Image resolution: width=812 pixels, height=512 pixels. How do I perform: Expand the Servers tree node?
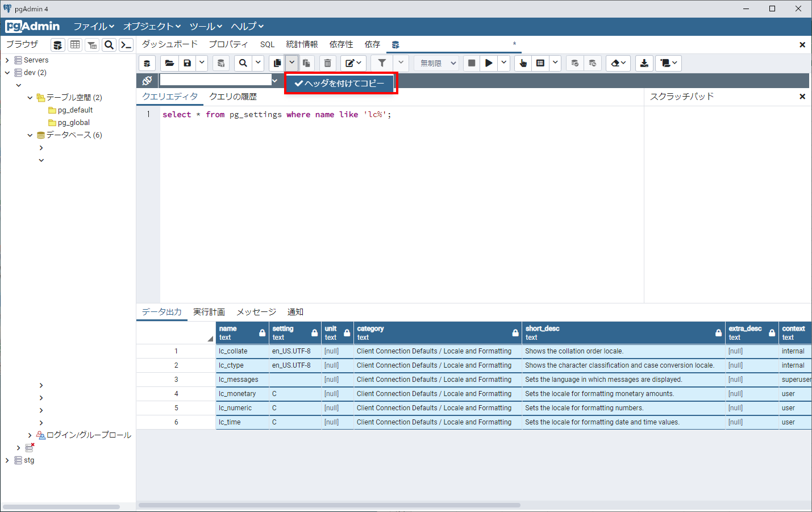(7, 60)
